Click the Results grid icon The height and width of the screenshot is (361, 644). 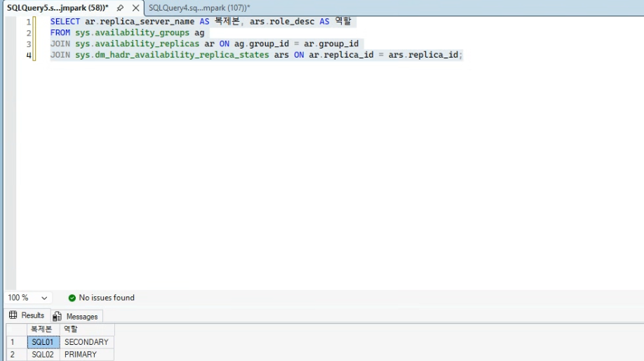tap(13, 315)
